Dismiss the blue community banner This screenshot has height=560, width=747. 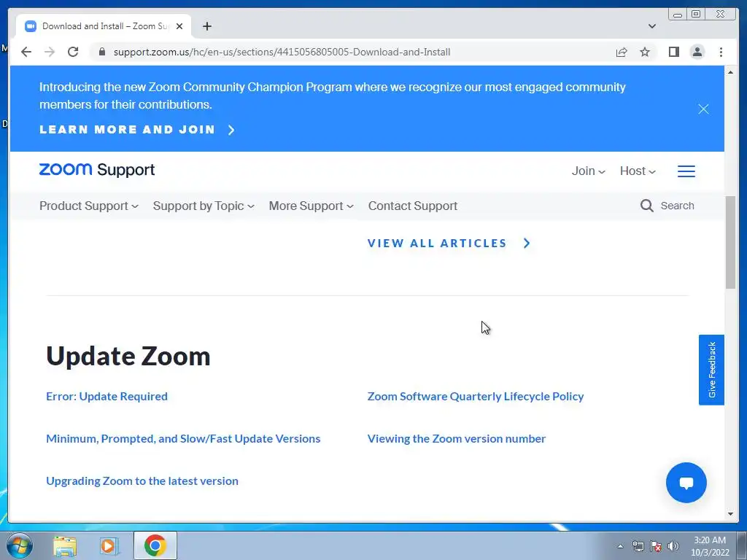coord(703,109)
